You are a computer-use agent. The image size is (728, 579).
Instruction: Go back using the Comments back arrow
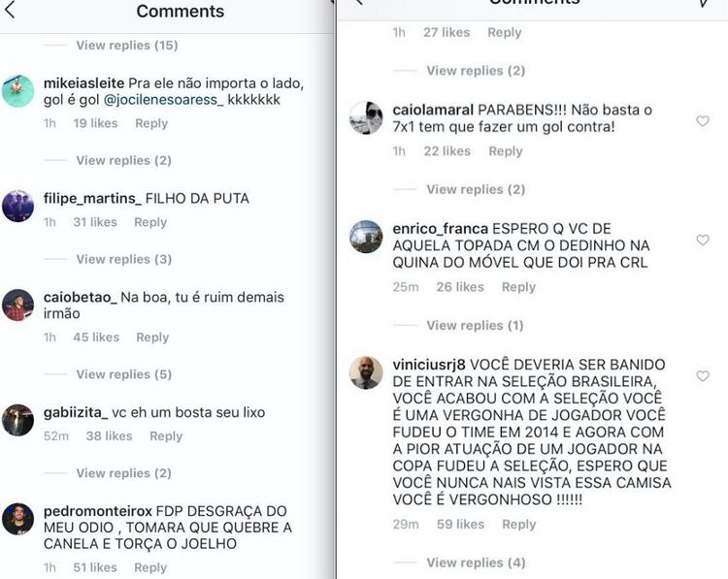pos(10,10)
